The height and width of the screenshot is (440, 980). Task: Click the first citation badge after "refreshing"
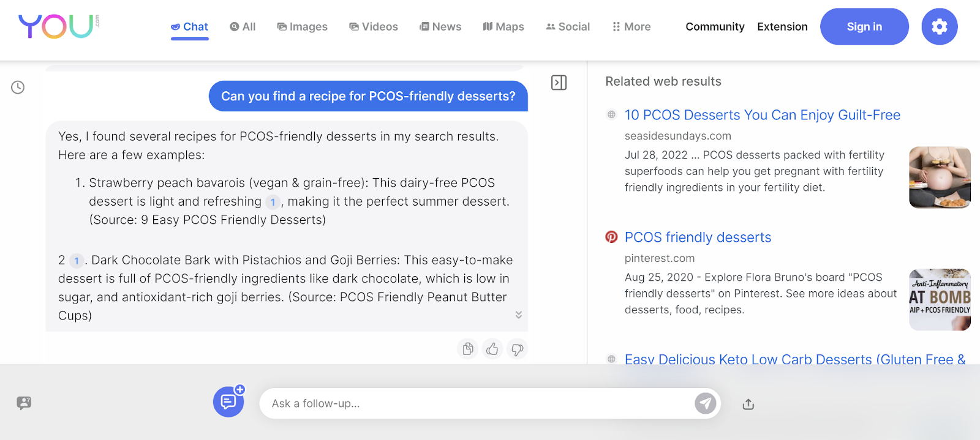click(x=273, y=202)
